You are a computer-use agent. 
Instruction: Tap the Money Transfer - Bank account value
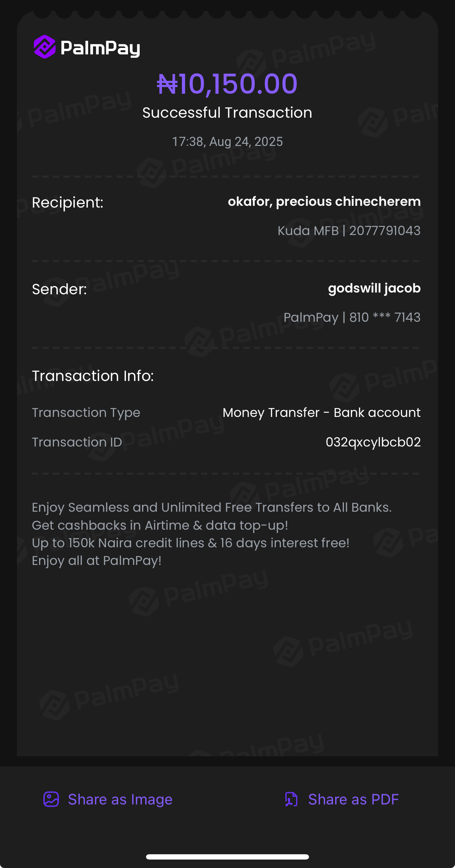[322, 413]
